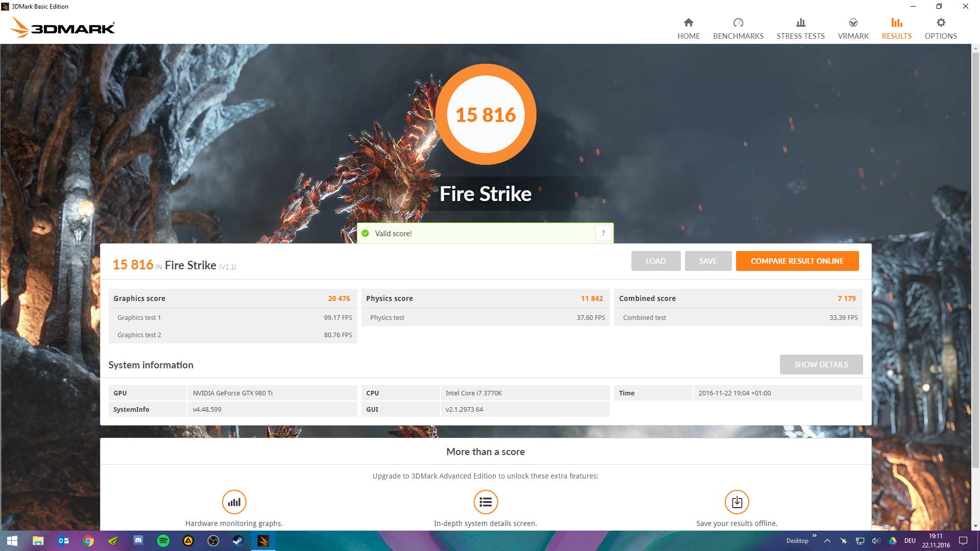Expand the Desktop toolbar chevron
This screenshot has width=980, height=551.
pyautogui.click(x=814, y=536)
